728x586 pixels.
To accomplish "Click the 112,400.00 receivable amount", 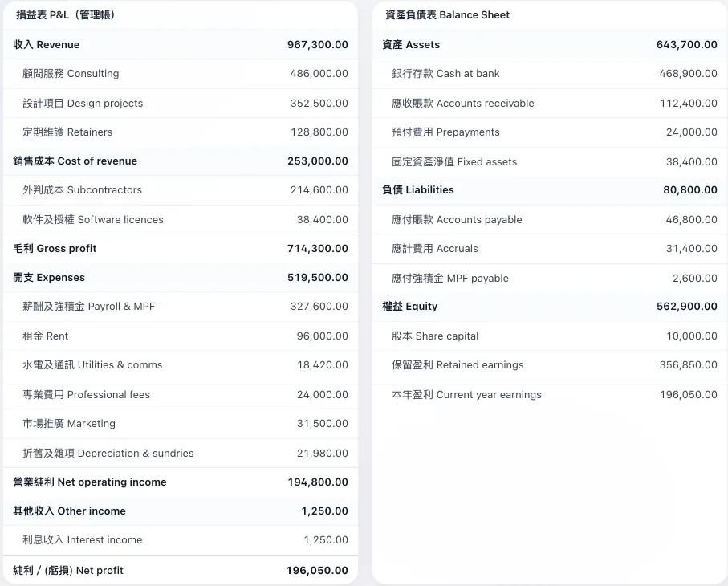I will (689, 103).
